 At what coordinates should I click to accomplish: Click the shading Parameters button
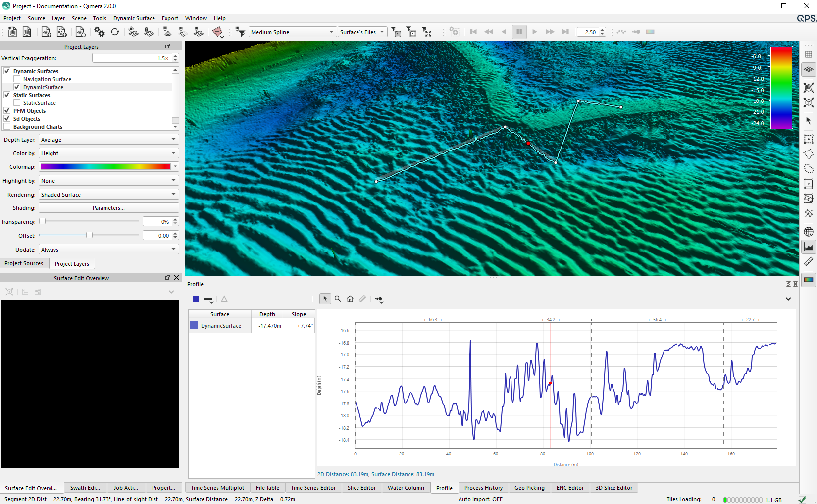coord(108,208)
